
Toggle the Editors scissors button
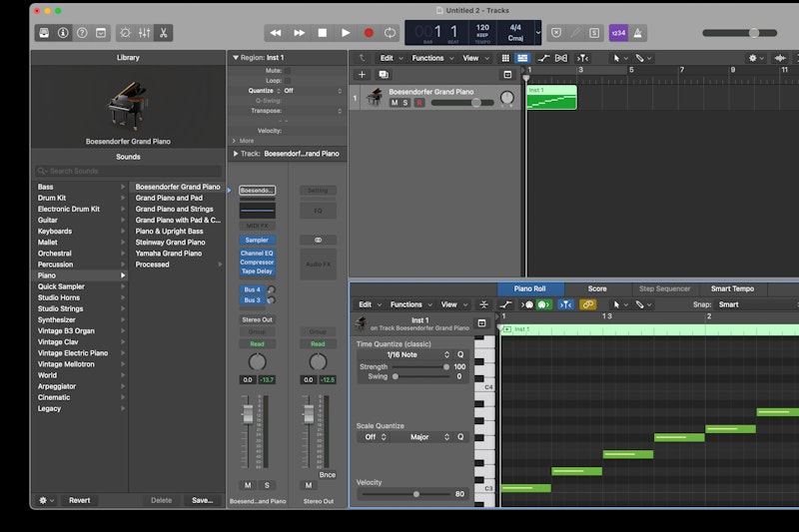click(x=163, y=33)
